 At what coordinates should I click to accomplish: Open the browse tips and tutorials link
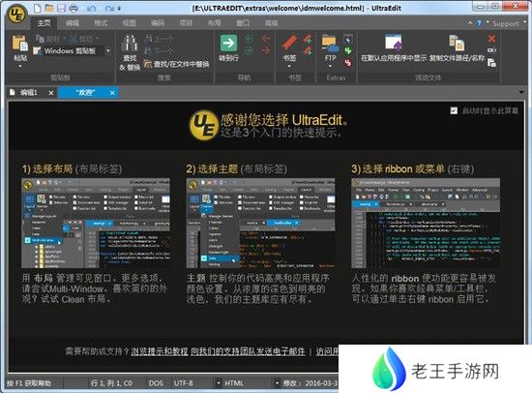160,351
